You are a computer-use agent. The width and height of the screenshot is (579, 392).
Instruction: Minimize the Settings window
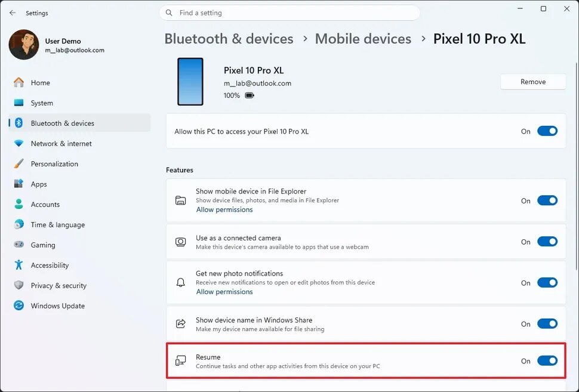tap(521, 8)
